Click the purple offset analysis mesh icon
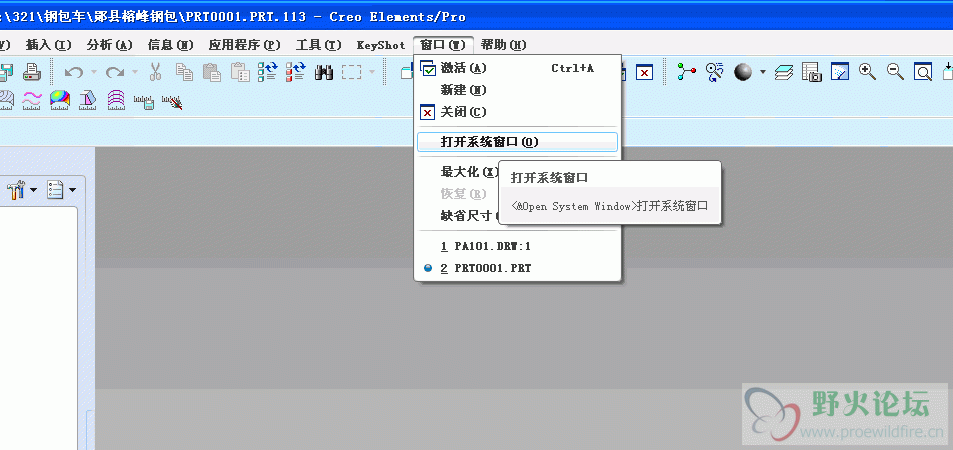The image size is (953, 450). tap(115, 100)
